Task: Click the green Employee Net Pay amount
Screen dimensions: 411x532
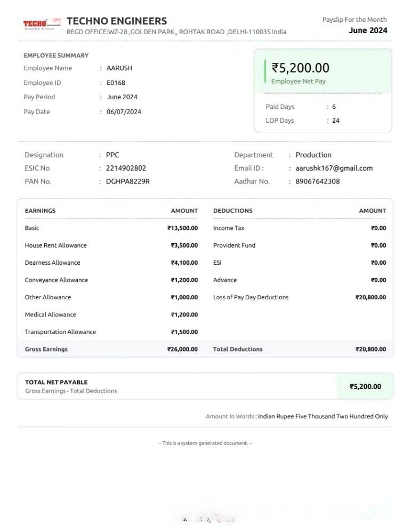Action: tap(300, 68)
